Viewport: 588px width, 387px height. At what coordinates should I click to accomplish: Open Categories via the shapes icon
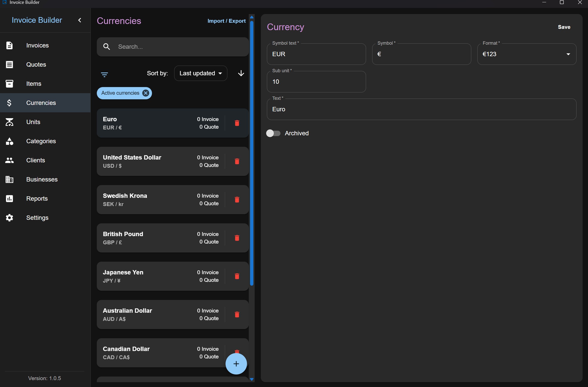pos(9,141)
